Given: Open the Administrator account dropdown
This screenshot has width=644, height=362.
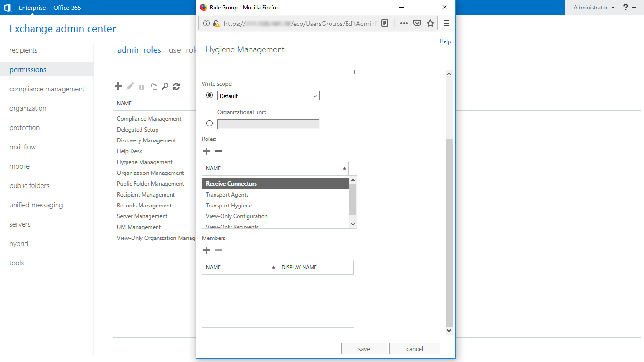Looking at the screenshot, I should click(594, 8).
